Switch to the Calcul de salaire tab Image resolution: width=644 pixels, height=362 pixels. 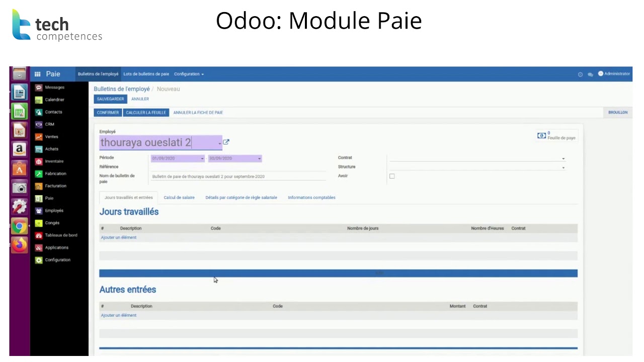tap(179, 198)
